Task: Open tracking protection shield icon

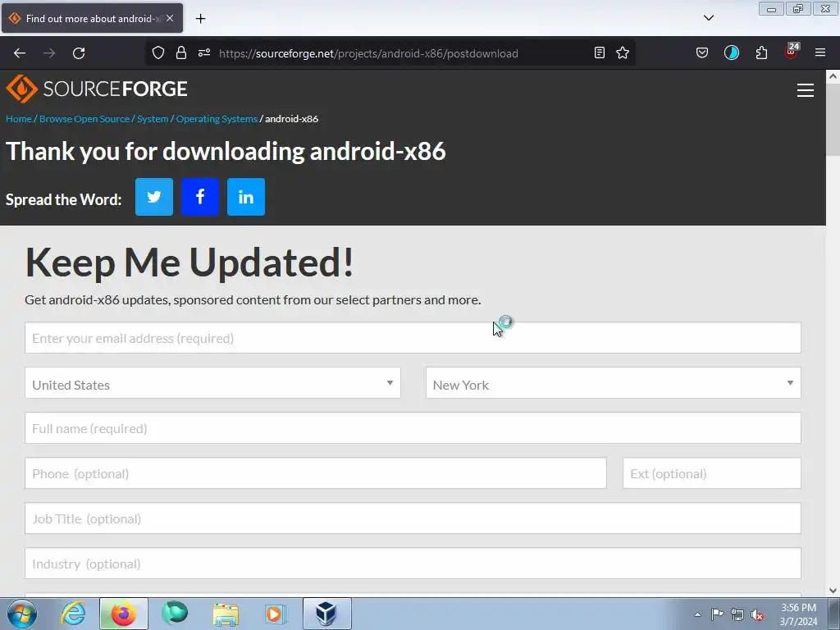Action: pyautogui.click(x=158, y=52)
